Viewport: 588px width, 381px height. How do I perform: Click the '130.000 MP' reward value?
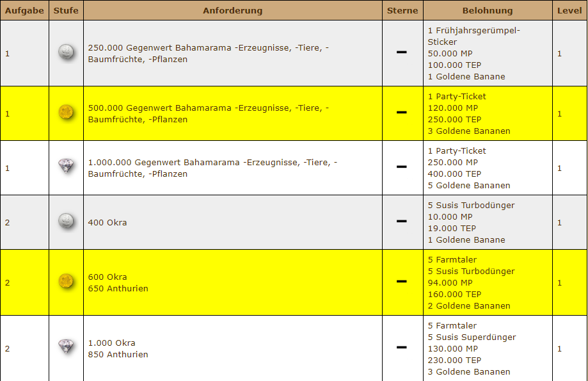click(453, 349)
